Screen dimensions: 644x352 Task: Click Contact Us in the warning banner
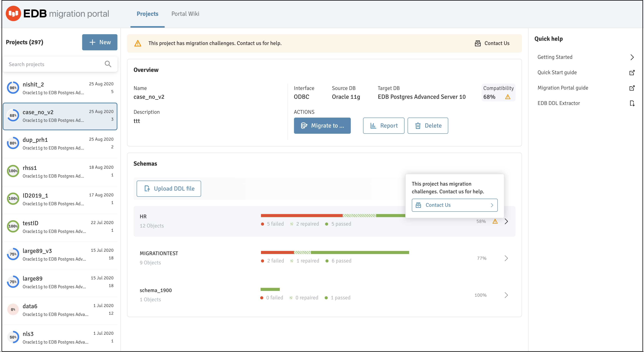click(x=492, y=43)
